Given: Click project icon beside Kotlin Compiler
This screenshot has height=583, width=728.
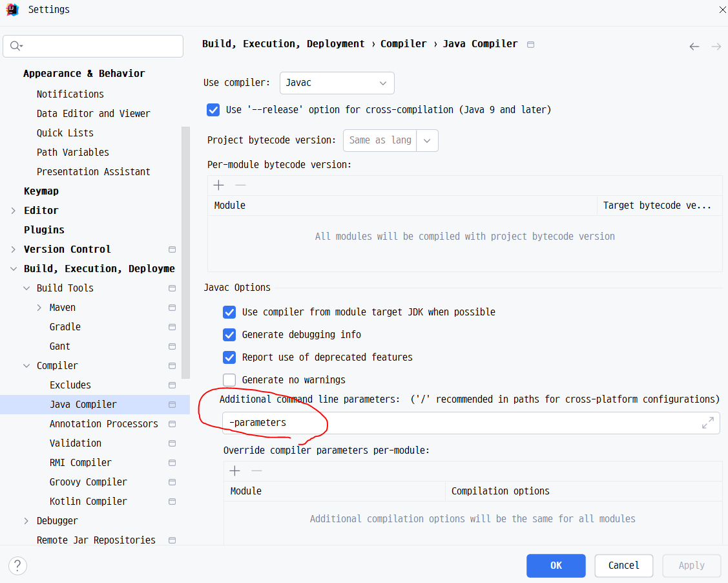Looking at the screenshot, I should tap(172, 502).
